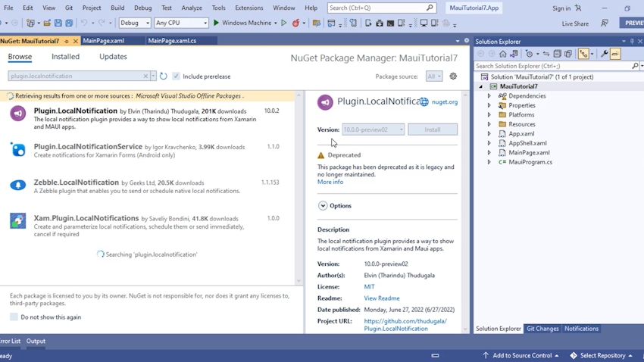Refresh the NuGet package search results
644x362 pixels.
[164, 76]
